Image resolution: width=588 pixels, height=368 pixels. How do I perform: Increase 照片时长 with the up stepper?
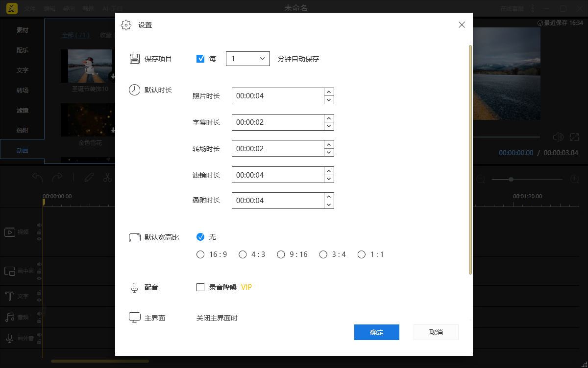[x=329, y=92]
